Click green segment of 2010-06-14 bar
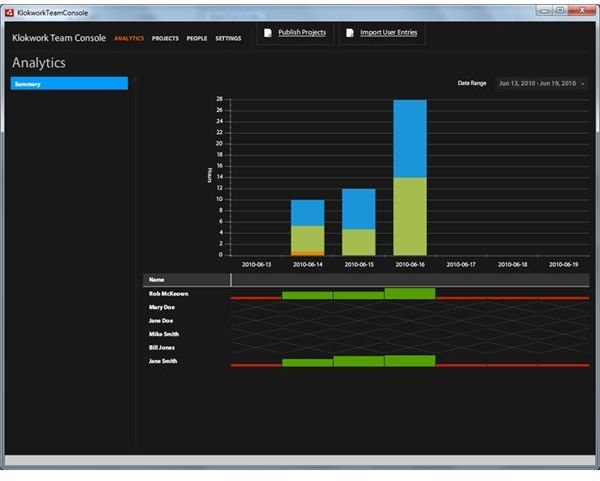Image resolution: width=600 pixels, height=481 pixels. [x=307, y=239]
